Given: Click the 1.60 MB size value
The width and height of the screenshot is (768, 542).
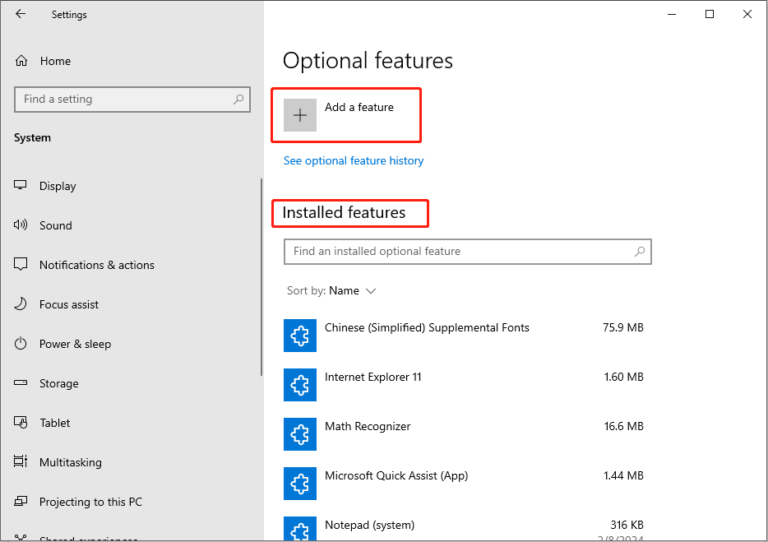Looking at the screenshot, I should pyautogui.click(x=624, y=377).
